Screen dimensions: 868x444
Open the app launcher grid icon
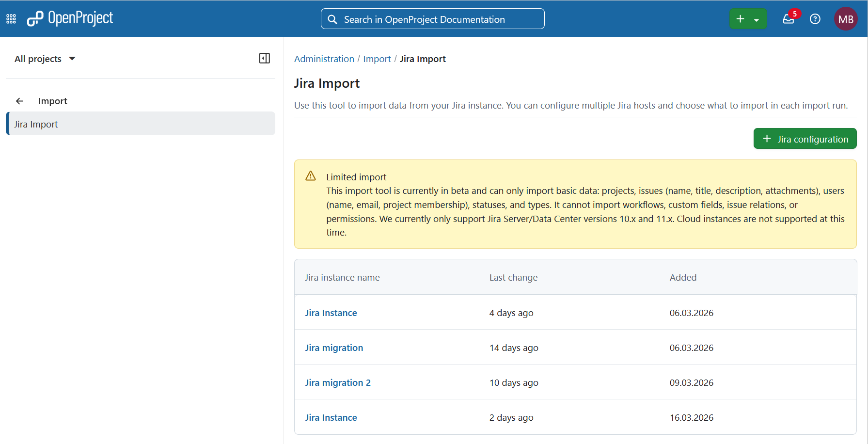(11, 18)
